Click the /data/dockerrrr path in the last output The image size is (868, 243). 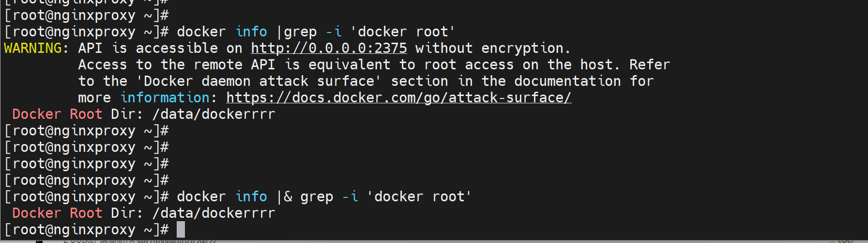[213, 213]
